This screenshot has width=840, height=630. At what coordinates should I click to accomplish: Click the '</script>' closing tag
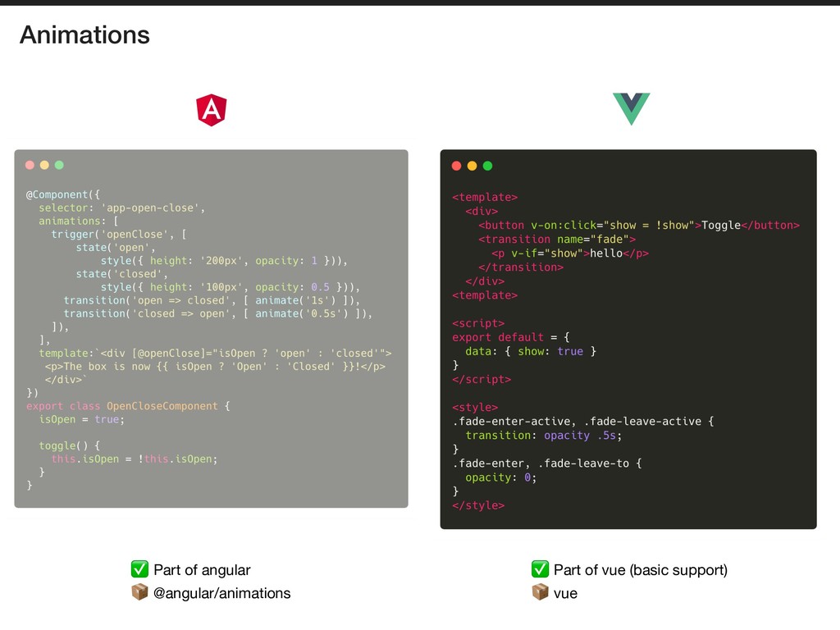pyautogui.click(x=482, y=379)
